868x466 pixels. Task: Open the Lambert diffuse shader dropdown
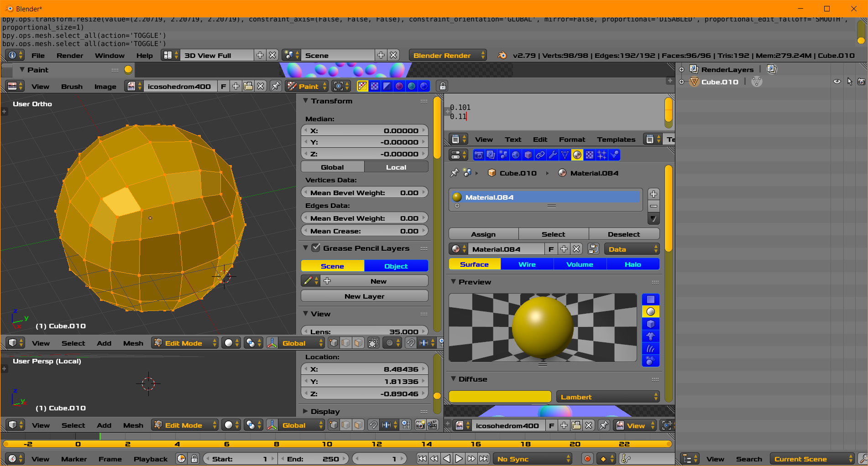[608, 397]
